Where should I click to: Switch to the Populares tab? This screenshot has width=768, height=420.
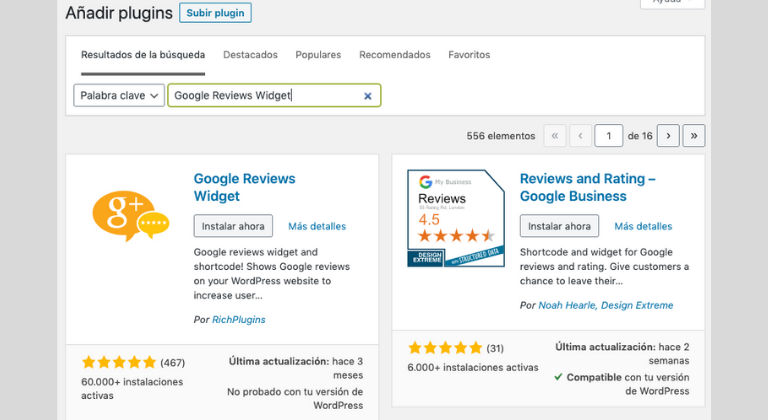[318, 55]
